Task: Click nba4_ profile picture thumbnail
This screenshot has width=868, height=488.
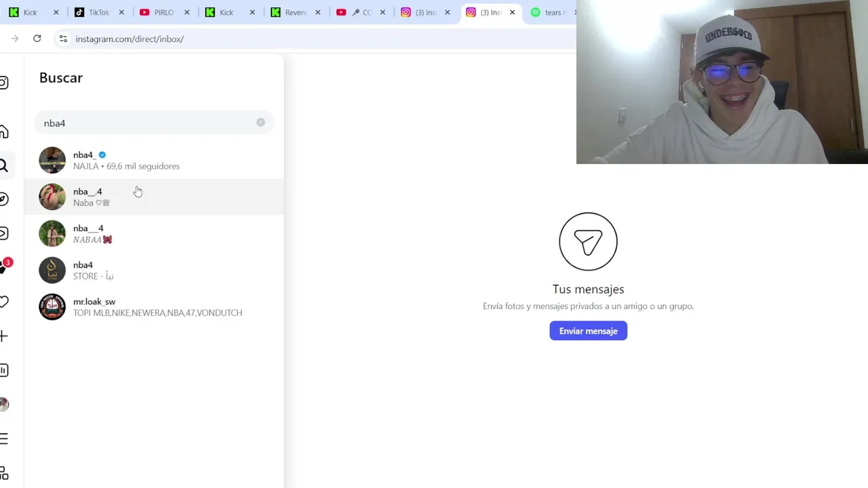Action: coord(52,160)
